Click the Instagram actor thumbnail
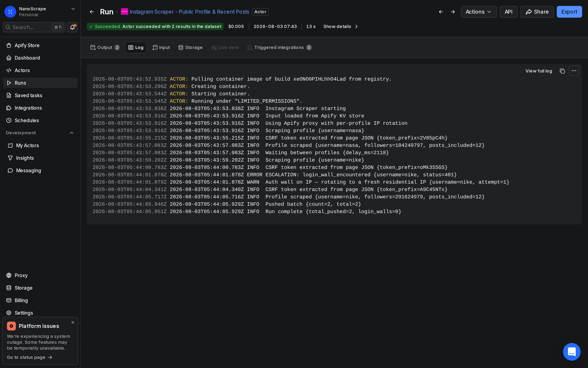 [x=124, y=12]
